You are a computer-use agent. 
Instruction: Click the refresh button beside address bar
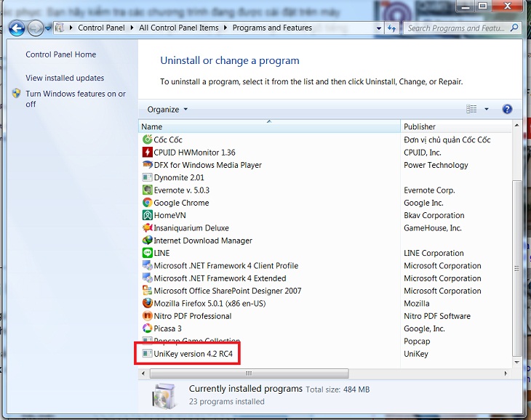point(392,28)
